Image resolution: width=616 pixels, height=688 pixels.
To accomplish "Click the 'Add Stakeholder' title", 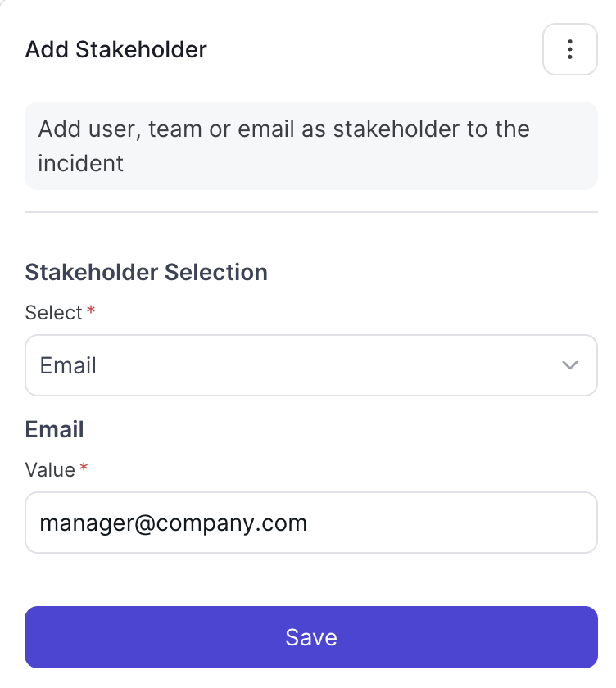I will [115, 49].
